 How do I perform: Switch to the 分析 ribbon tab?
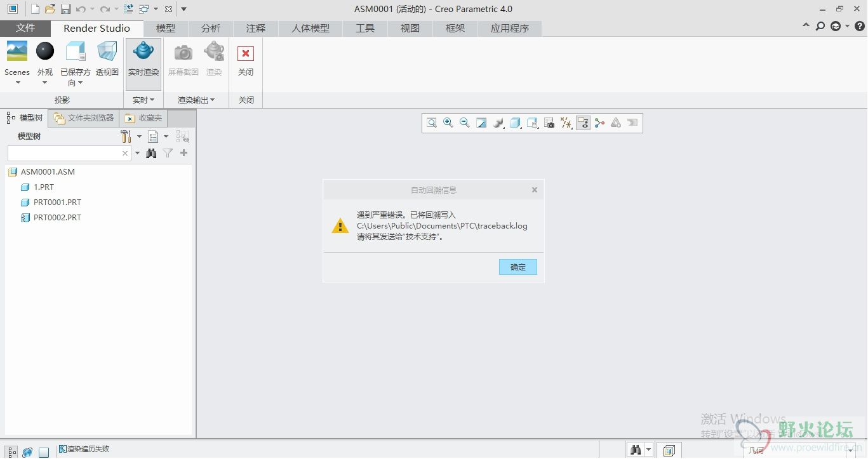coord(211,29)
